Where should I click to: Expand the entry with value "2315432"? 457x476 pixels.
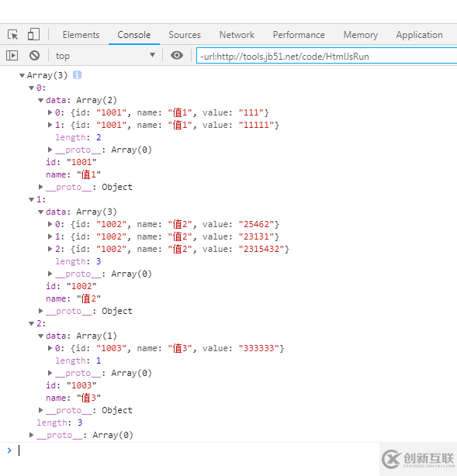point(50,249)
